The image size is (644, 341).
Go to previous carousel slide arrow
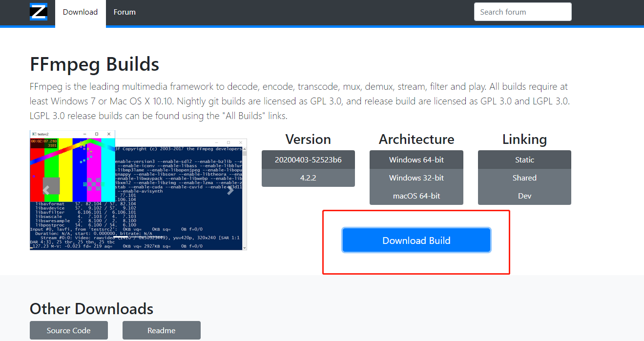pos(46,190)
